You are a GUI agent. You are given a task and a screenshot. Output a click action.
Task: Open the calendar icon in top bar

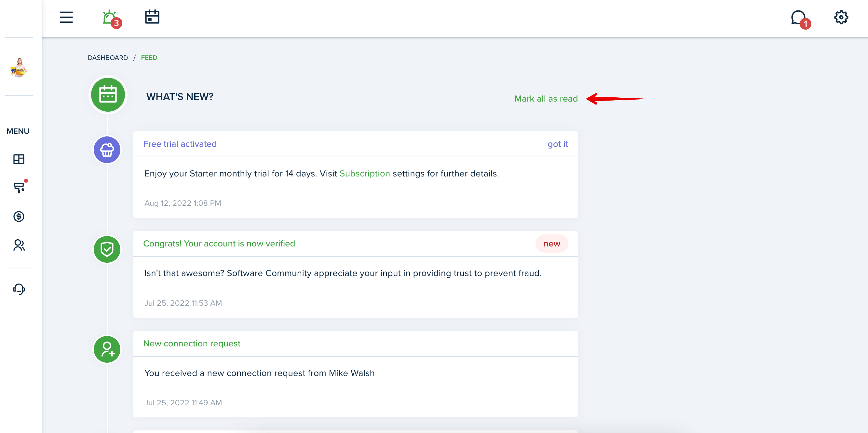pyautogui.click(x=152, y=17)
